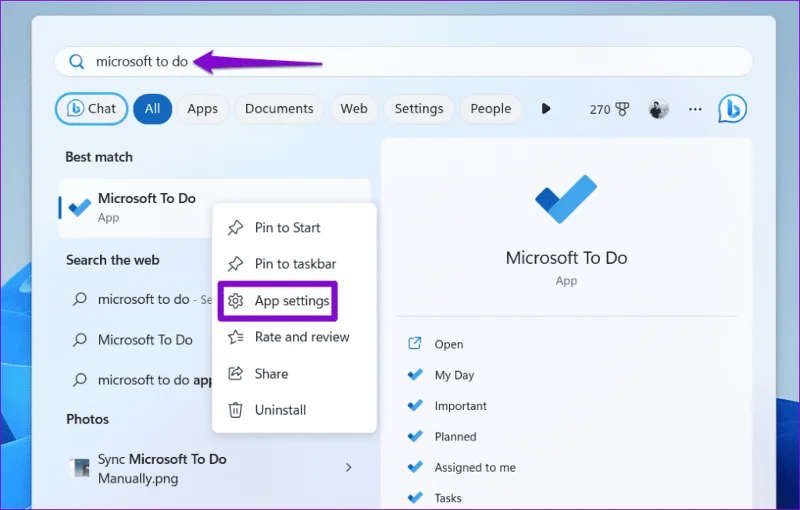Switch to the Web filter tab
Viewport: 800px width, 510px height.
pyautogui.click(x=354, y=109)
